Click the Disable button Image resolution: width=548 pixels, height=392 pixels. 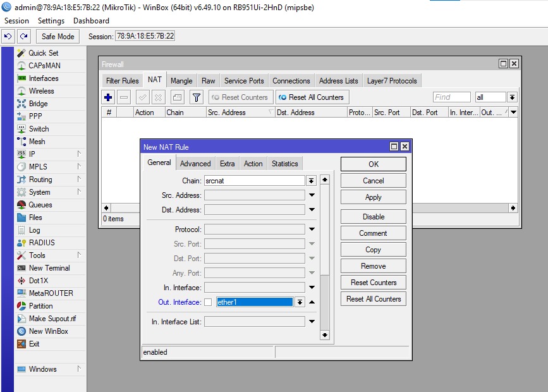pyautogui.click(x=374, y=217)
